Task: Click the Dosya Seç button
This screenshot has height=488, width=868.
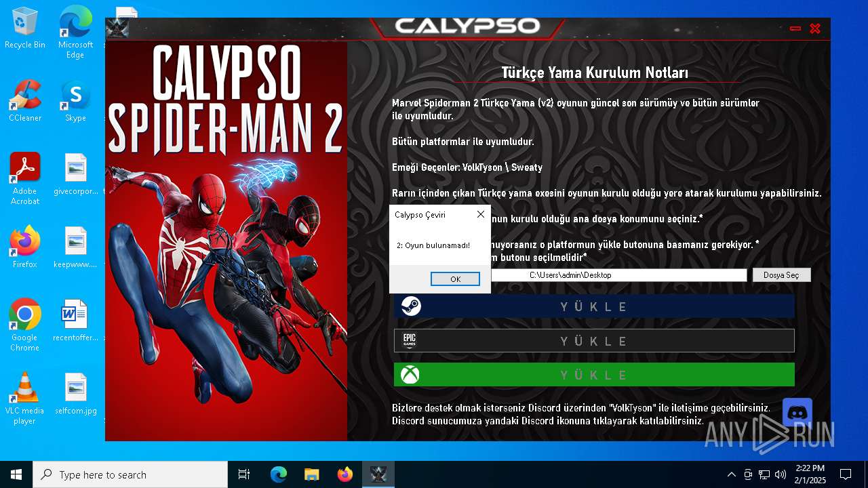Action: (x=781, y=275)
